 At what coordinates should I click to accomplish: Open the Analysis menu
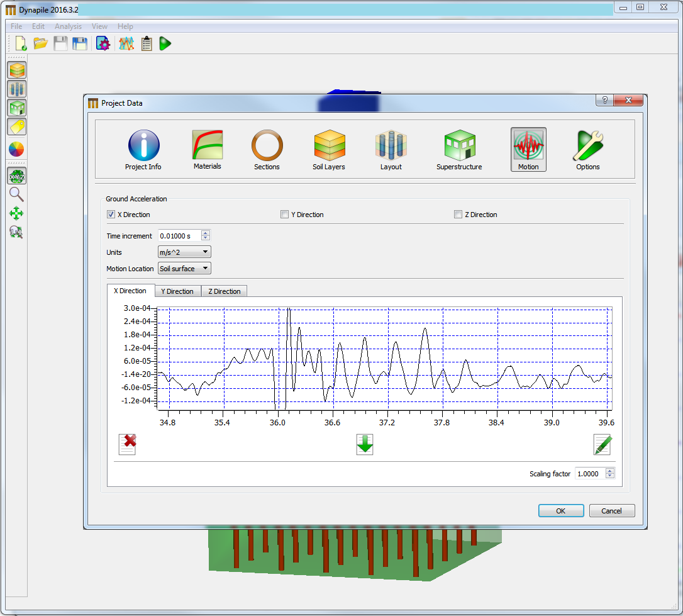(x=68, y=26)
